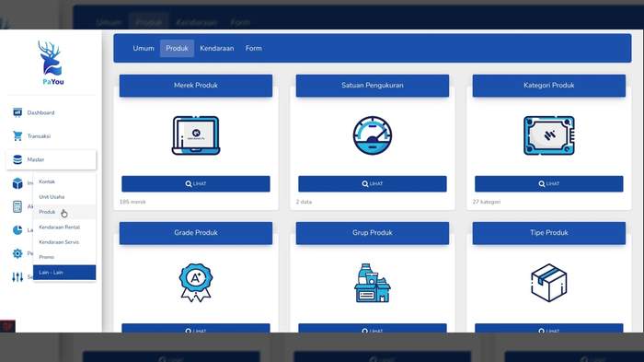Screen dimensions: 644x362
Task: Click LIHAT button under Grup Produk
Action: 372,328
